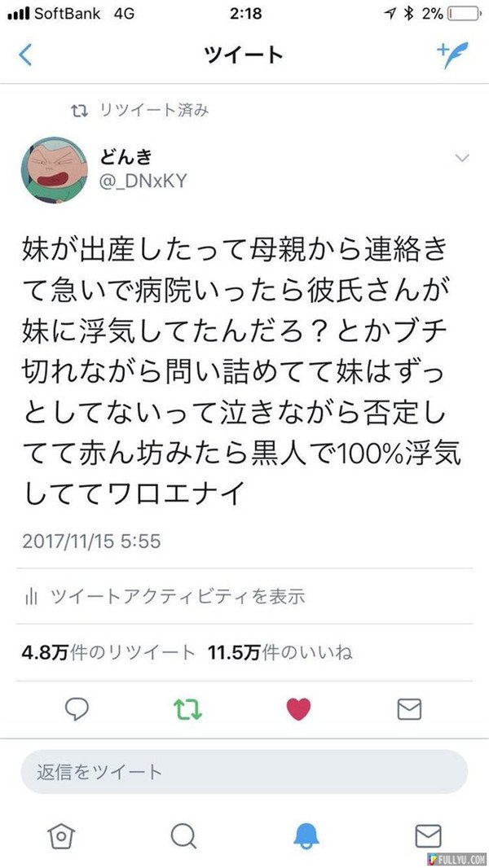Tap the 2017/11/15 5:55 timestamp
The image size is (489, 868).
tap(91, 541)
